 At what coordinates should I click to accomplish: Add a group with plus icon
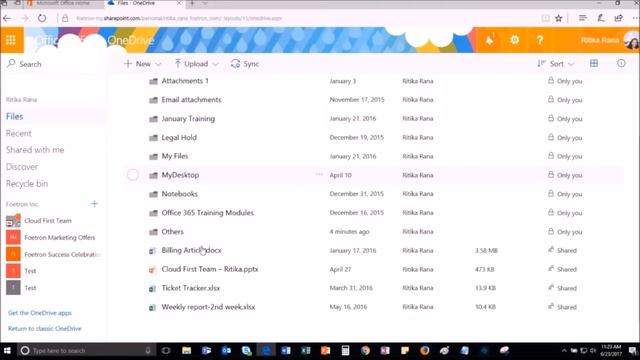pyautogui.click(x=94, y=204)
